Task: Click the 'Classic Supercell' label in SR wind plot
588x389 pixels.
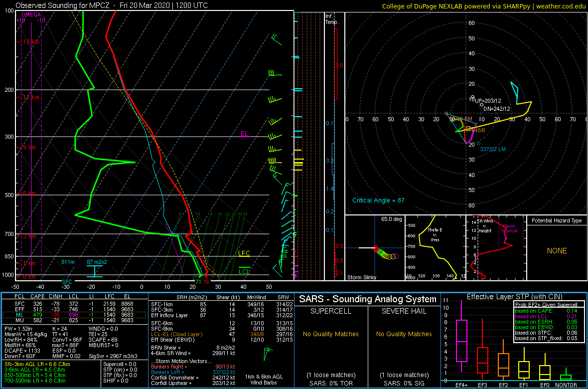Action: point(509,229)
